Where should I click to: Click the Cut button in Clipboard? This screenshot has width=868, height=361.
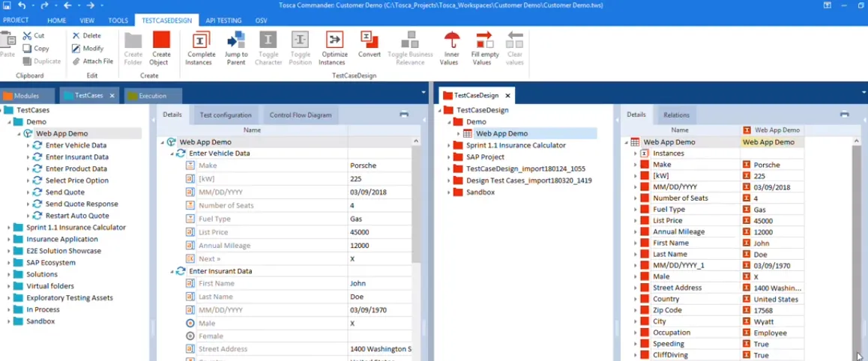(34, 35)
